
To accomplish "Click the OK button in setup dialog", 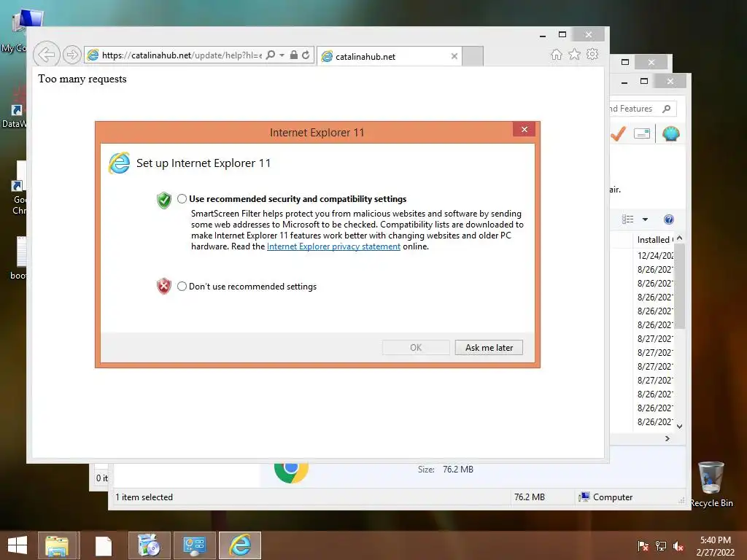I will tap(416, 348).
